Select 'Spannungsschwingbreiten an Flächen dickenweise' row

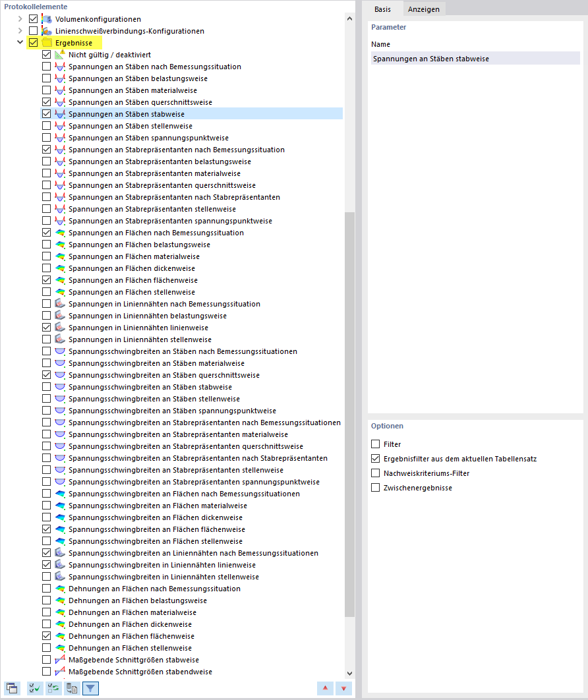coord(156,517)
